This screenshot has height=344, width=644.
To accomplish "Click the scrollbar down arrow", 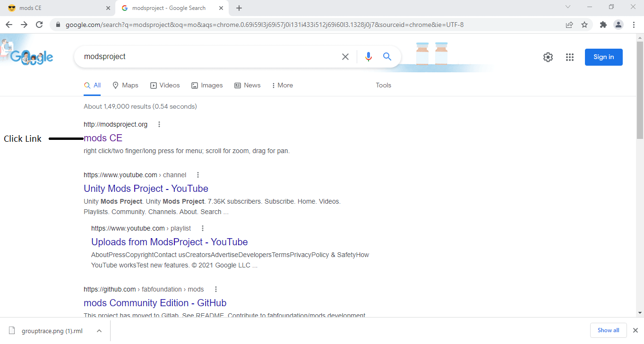I will pyautogui.click(x=640, y=313).
